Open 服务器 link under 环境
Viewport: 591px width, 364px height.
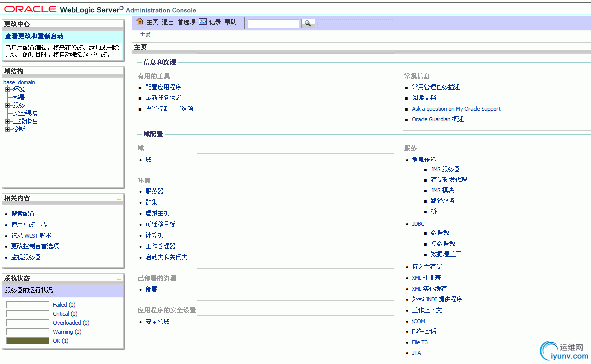pos(154,191)
